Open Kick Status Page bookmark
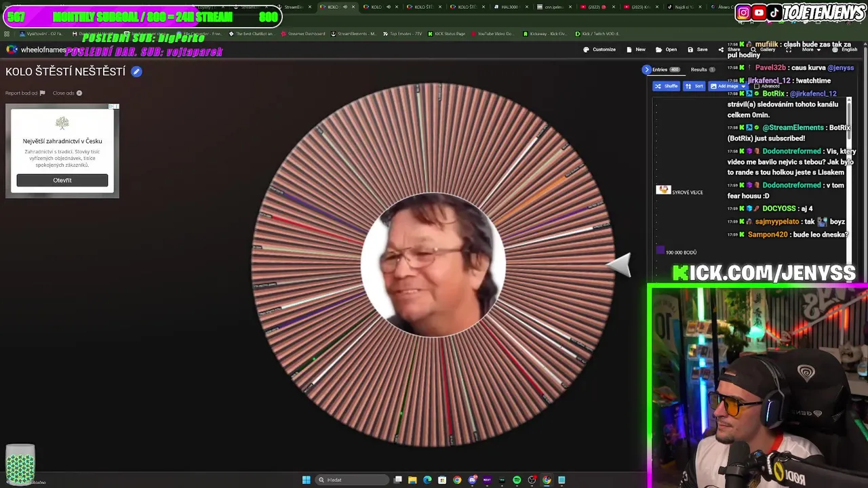The image size is (868, 488). (x=446, y=33)
